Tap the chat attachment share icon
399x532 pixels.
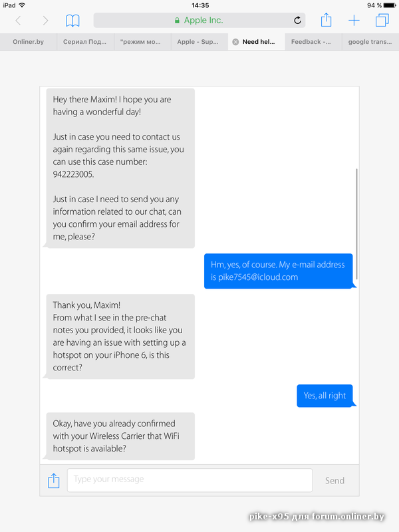54,480
